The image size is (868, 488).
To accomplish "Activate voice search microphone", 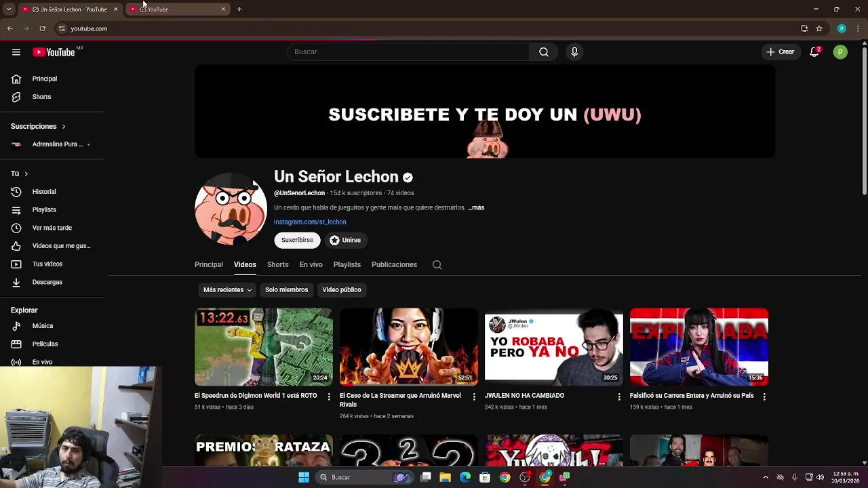I will (x=574, y=52).
